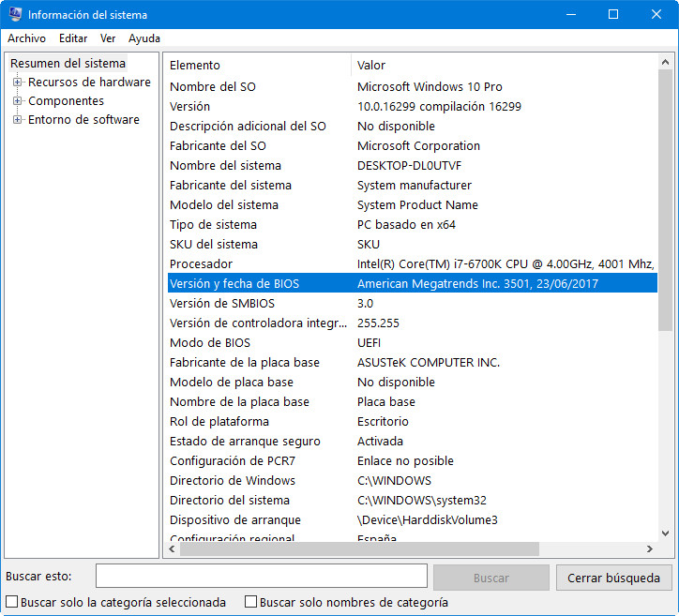
Task: Click the DESKTOP-DL0UTVF value
Action: point(409,165)
